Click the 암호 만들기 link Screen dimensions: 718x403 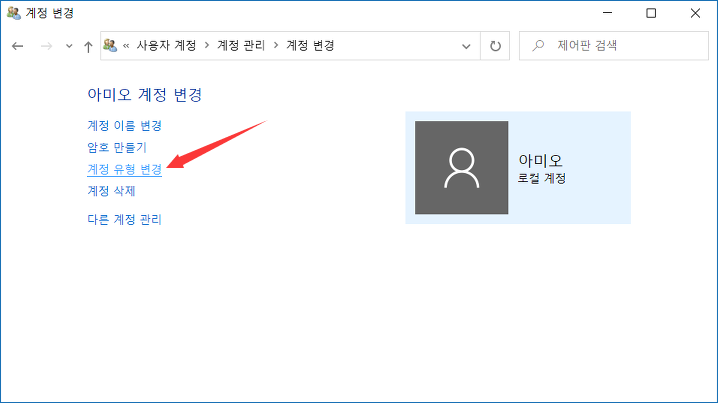coord(116,147)
